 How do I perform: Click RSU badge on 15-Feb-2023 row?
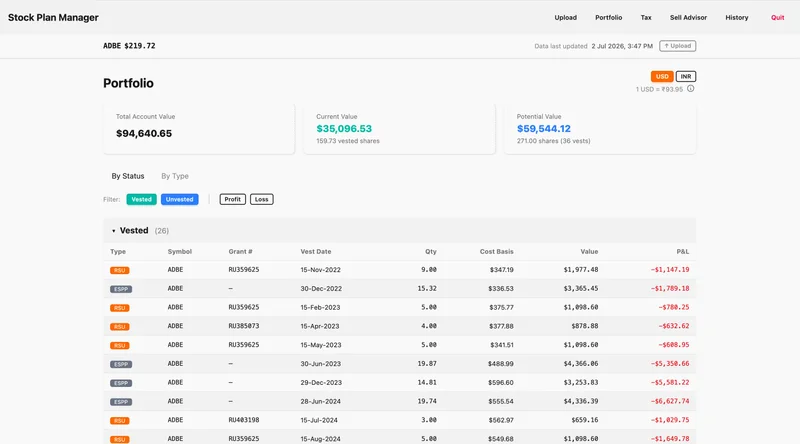(120, 308)
